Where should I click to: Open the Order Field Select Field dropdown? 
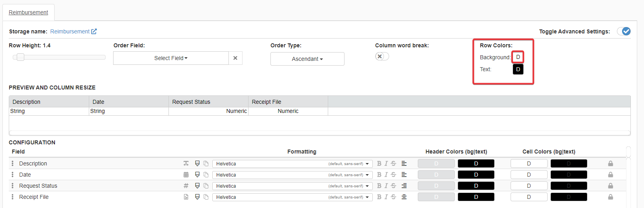[x=171, y=58]
